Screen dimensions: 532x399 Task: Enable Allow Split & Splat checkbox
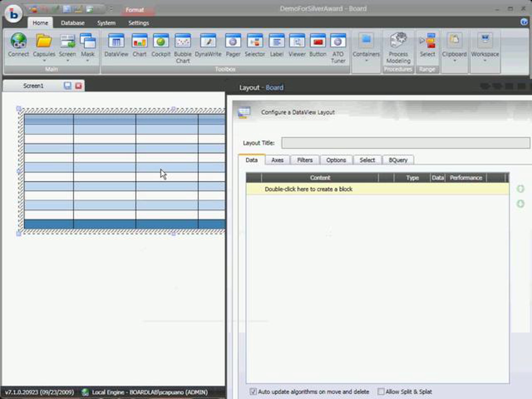(x=381, y=391)
